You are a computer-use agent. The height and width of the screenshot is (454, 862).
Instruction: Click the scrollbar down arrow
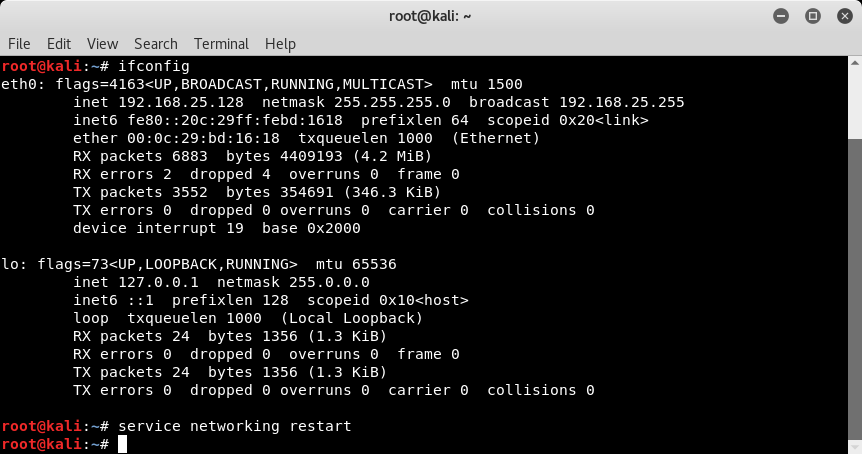[855, 447]
